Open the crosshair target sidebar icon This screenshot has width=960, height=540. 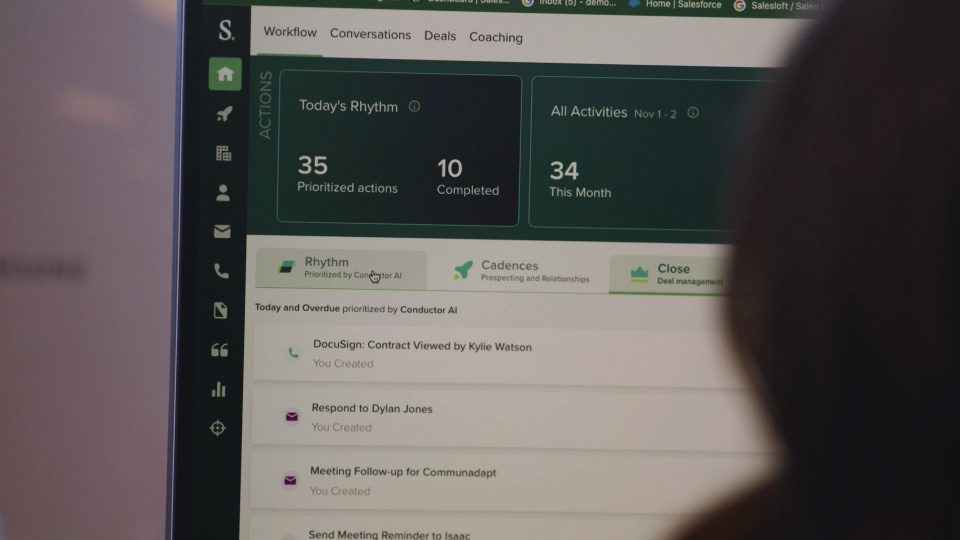(x=218, y=428)
